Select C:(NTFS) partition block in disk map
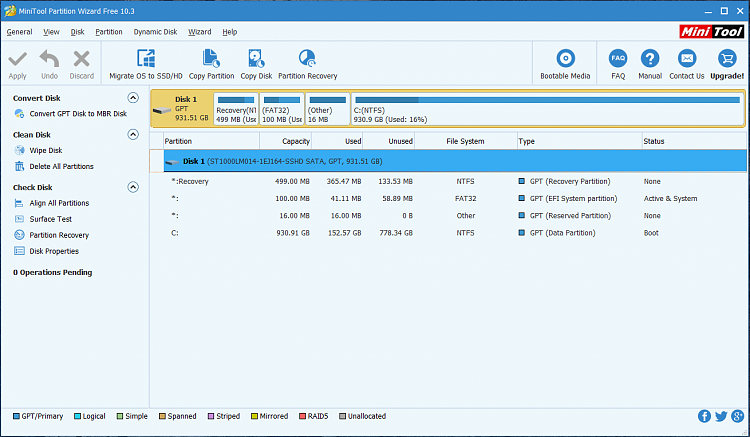Viewport: 750px width, 437px height. click(547, 109)
